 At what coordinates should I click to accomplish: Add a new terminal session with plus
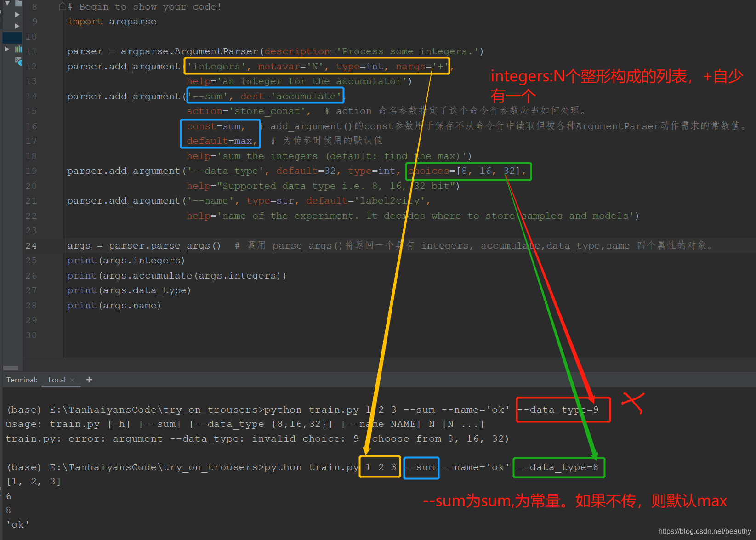(x=89, y=380)
